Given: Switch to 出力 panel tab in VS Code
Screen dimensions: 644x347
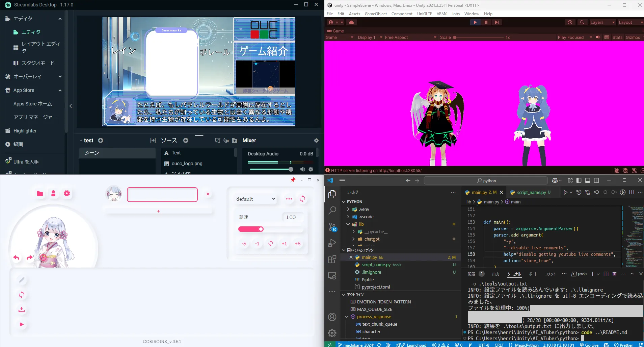Looking at the screenshot, I should [x=495, y=274].
